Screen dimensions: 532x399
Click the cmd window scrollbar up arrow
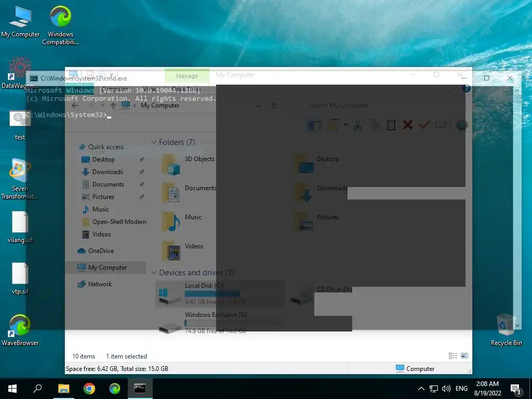pyautogui.click(x=517, y=90)
